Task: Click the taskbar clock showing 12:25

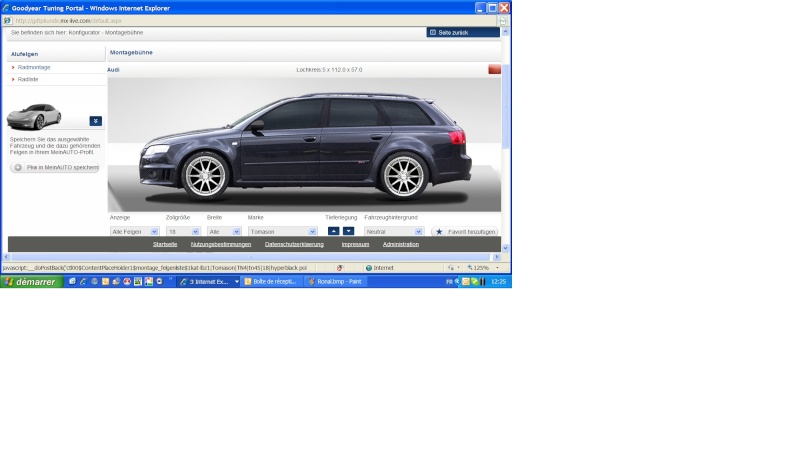Action: pos(498,282)
